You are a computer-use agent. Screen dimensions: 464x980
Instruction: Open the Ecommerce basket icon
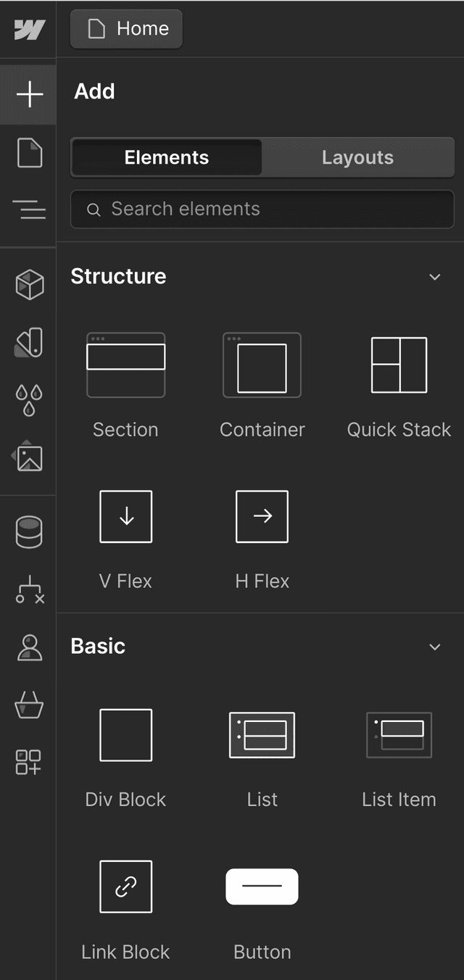29,705
